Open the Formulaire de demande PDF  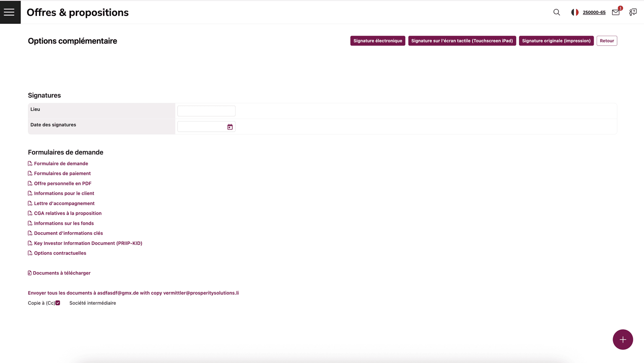pyautogui.click(x=61, y=163)
